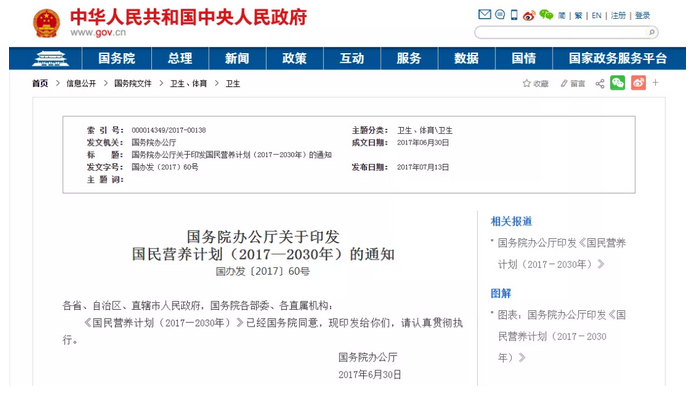
Task: Share via red Weibo button
Action: [x=638, y=83]
